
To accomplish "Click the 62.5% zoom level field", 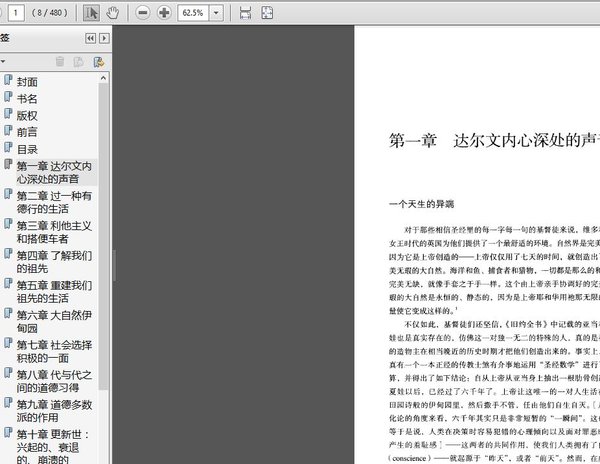I will [x=193, y=13].
